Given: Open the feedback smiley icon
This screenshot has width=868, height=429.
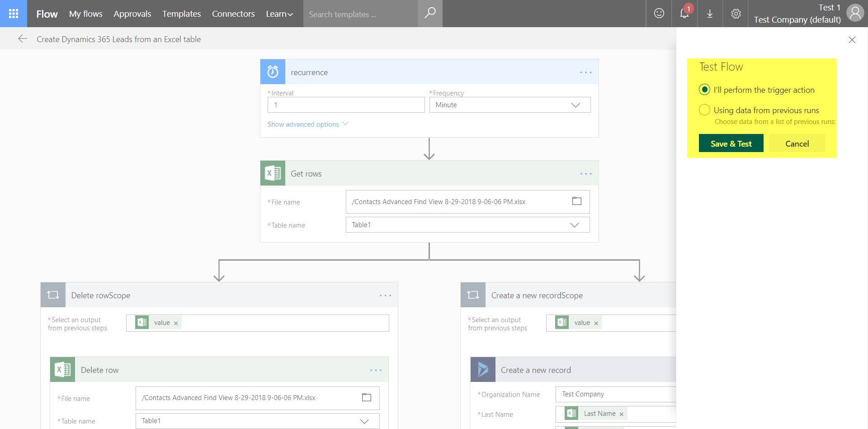Looking at the screenshot, I should click(659, 14).
